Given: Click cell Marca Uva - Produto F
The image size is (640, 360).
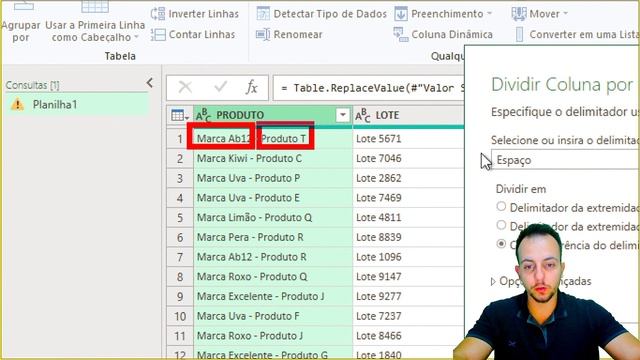Looking at the screenshot, I should pyautogui.click(x=273, y=316).
